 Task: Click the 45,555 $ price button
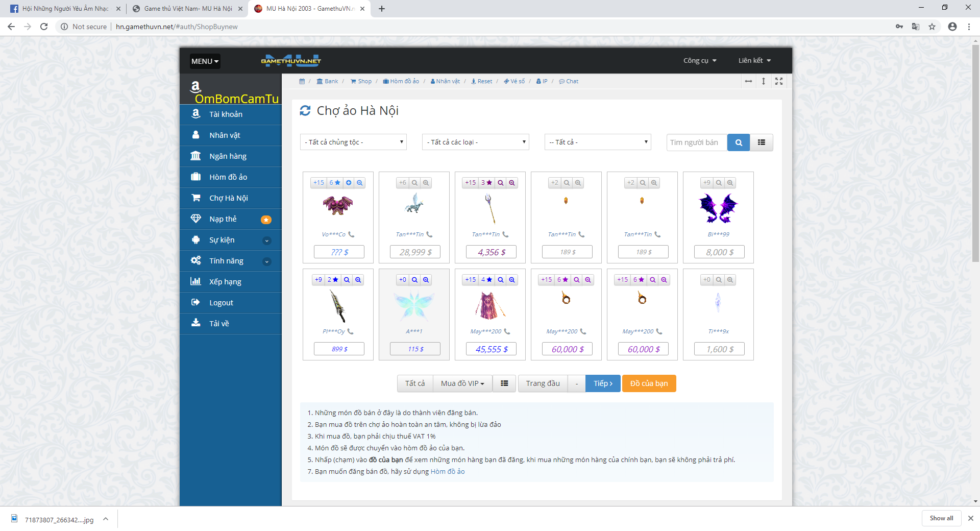[491, 349]
